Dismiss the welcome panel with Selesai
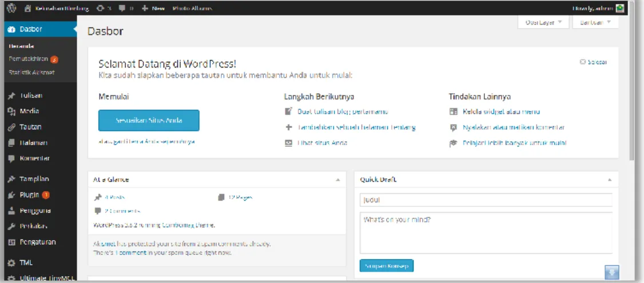 (x=593, y=62)
